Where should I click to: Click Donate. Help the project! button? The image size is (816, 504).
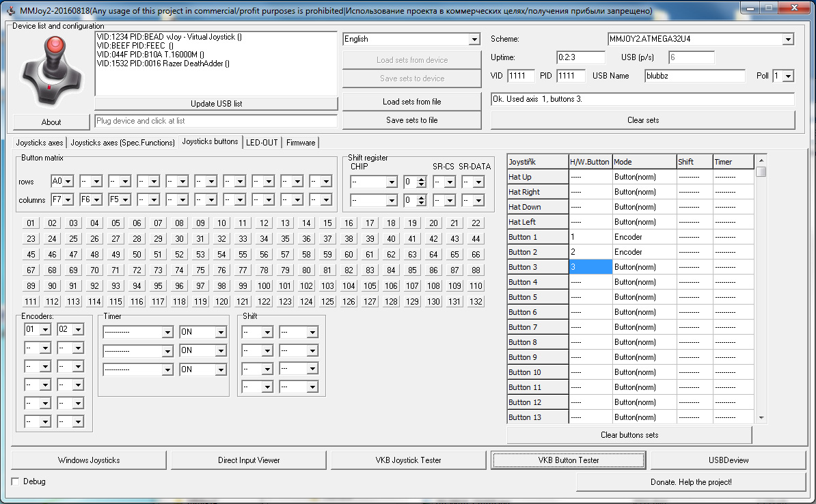tap(690, 482)
